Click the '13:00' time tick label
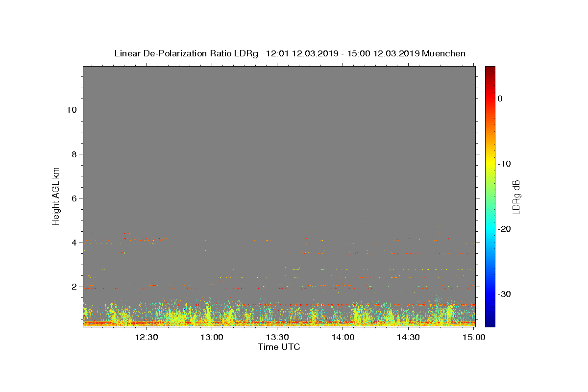This screenshot has width=588, height=392. (x=212, y=337)
